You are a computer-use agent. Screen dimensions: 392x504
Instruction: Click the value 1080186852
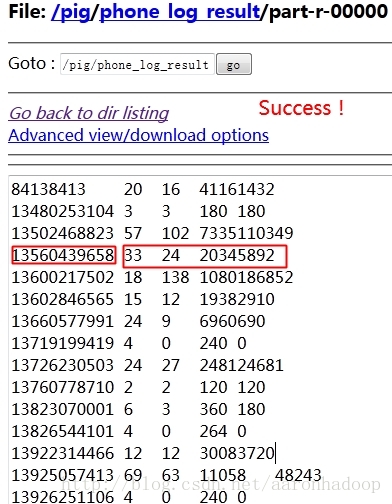click(x=246, y=277)
